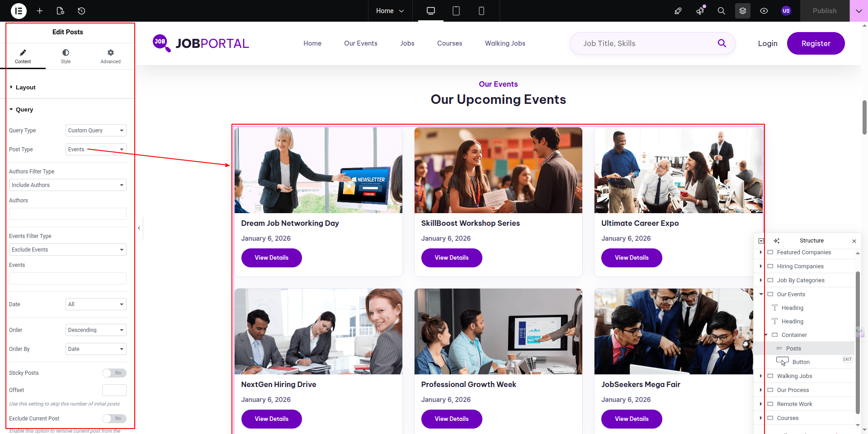Click the Offset input field

pos(114,390)
